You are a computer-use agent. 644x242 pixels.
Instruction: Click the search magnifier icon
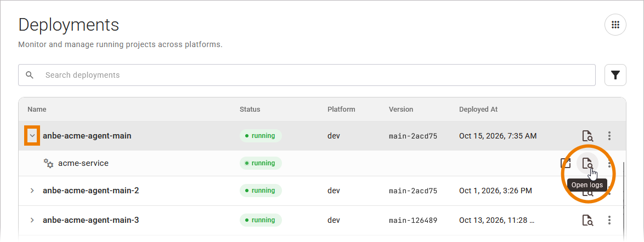[29, 75]
